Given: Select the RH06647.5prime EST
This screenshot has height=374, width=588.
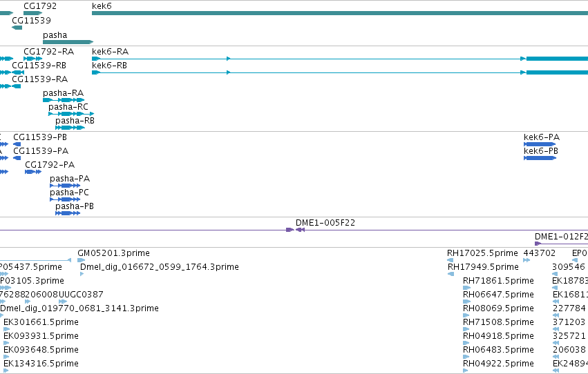Looking at the screenshot, I should click(467, 302).
